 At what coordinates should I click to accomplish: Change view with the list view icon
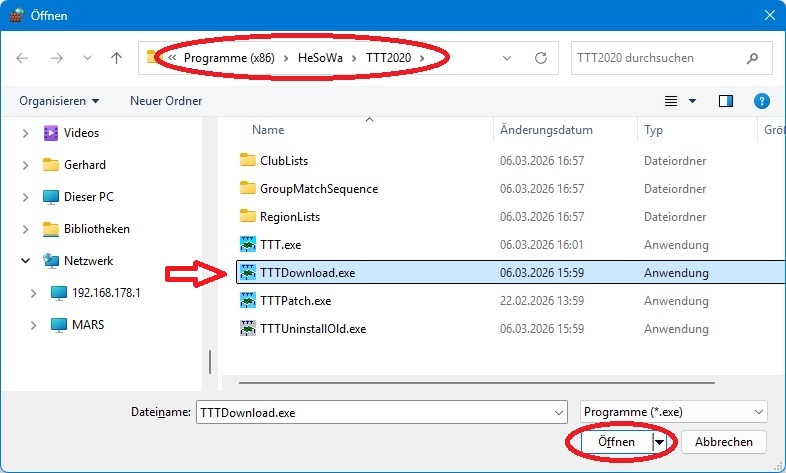click(x=671, y=101)
